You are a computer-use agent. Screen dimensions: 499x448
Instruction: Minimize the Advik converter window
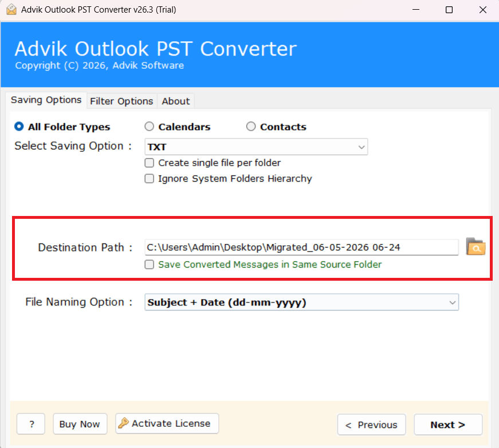(x=415, y=10)
